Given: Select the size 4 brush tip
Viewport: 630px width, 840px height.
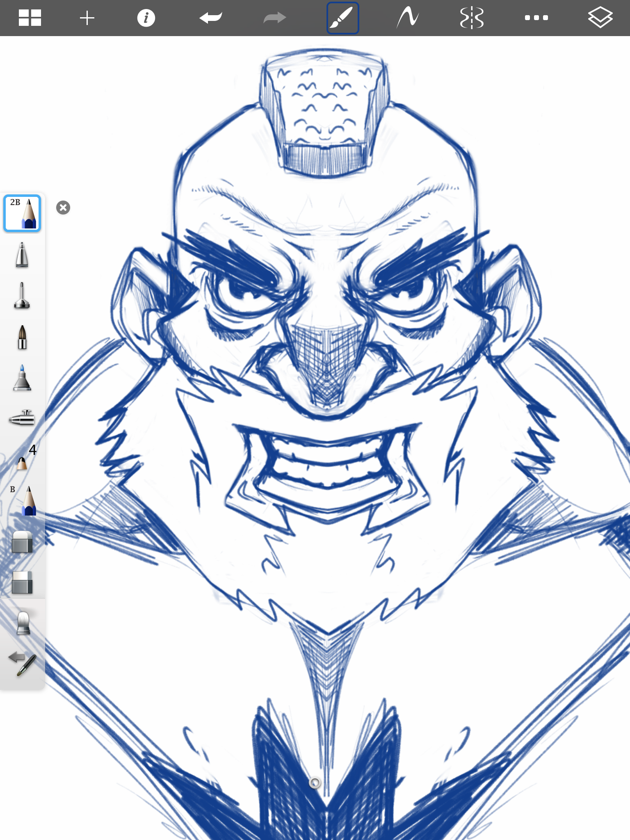Looking at the screenshot, I should 25,457.
